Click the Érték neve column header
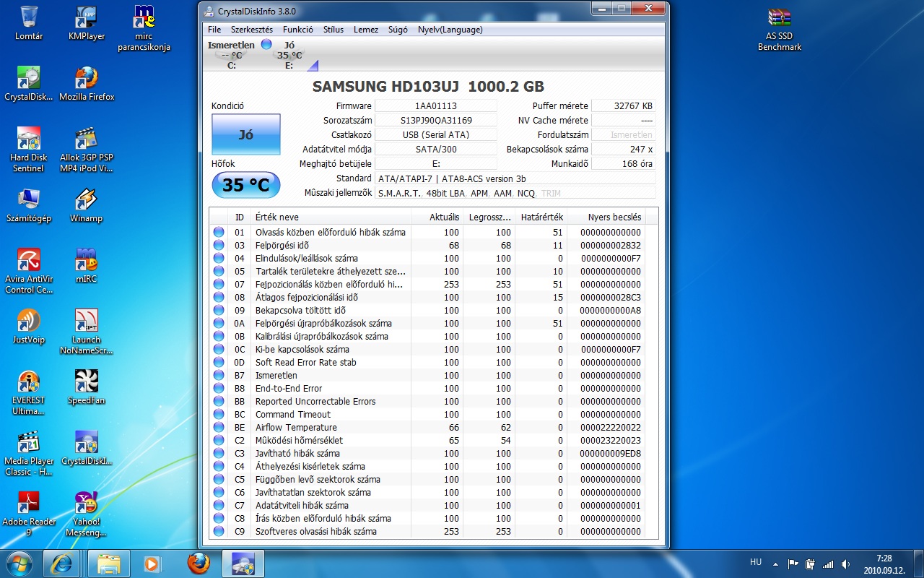Image resolution: width=924 pixels, height=578 pixels. pyautogui.click(x=331, y=217)
